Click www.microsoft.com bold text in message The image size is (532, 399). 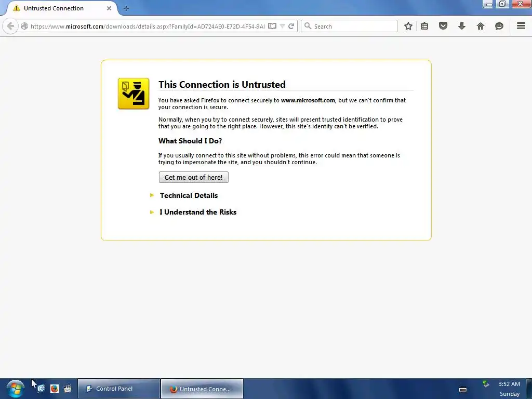(308, 100)
